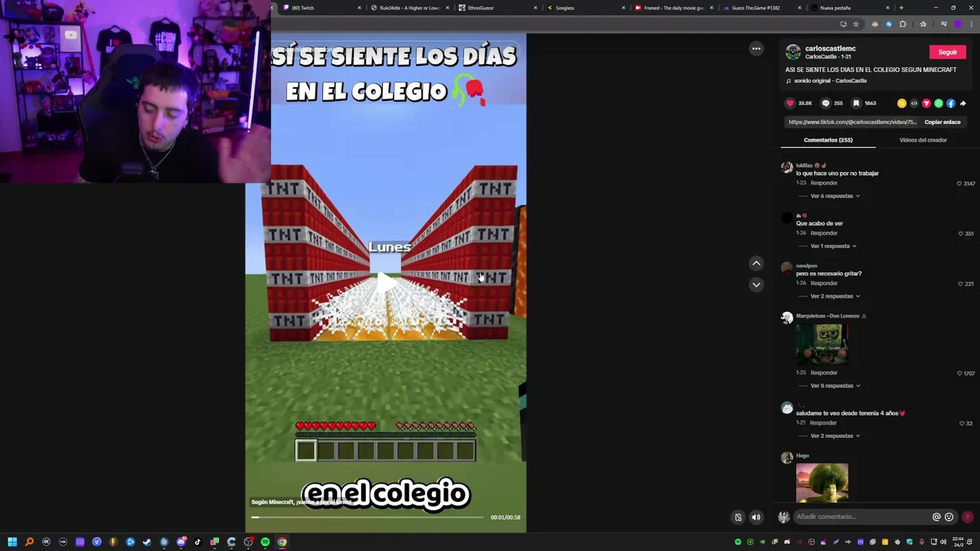Viewport: 980px width, 551px height.
Task: Insert a mention with the @ icon
Action: click(936, 517)
